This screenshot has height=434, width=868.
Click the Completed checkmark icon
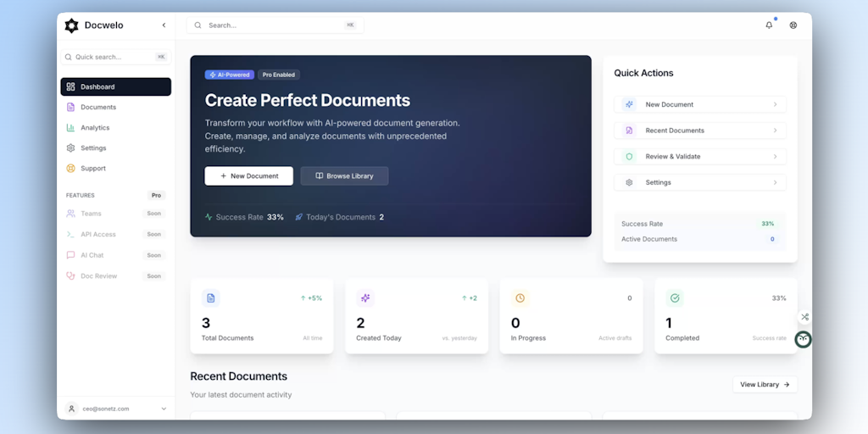coord(675,298)
